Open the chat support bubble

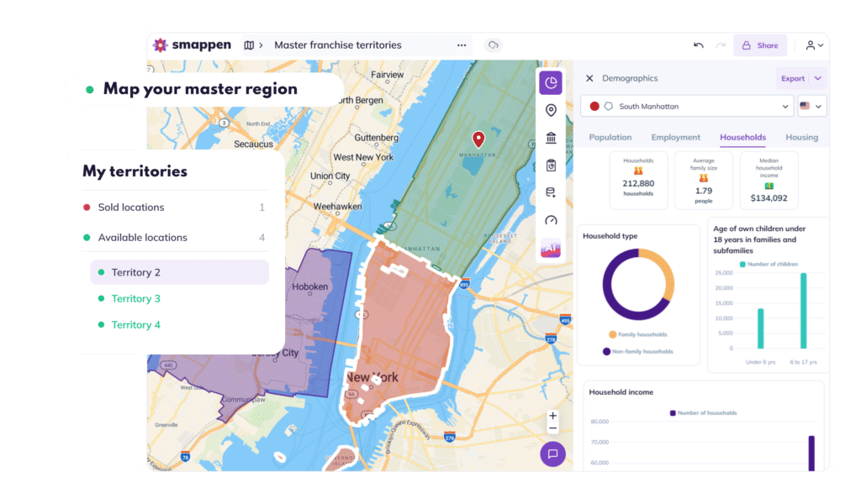point(553,454)
